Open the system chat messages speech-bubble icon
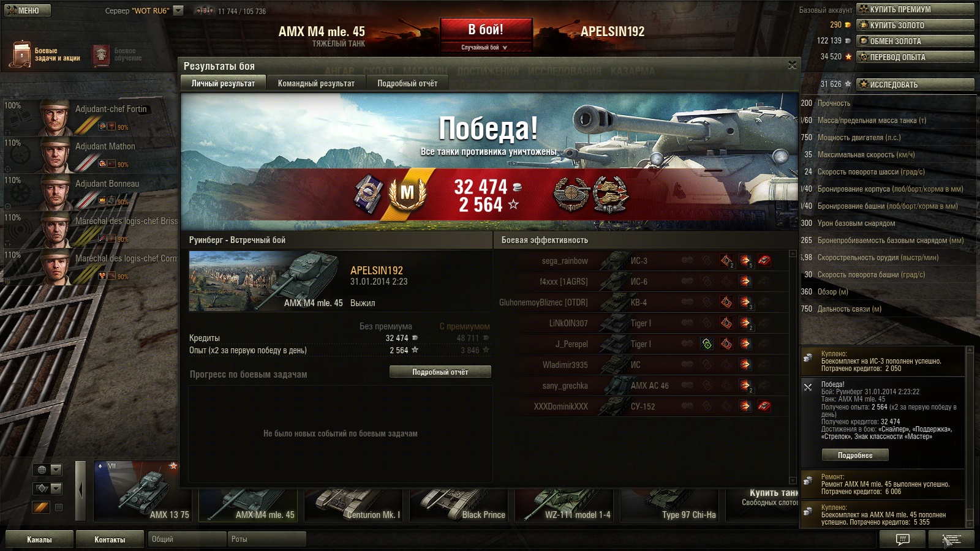The width and height of the screenshot is (980, 551). tap(902, 539)
